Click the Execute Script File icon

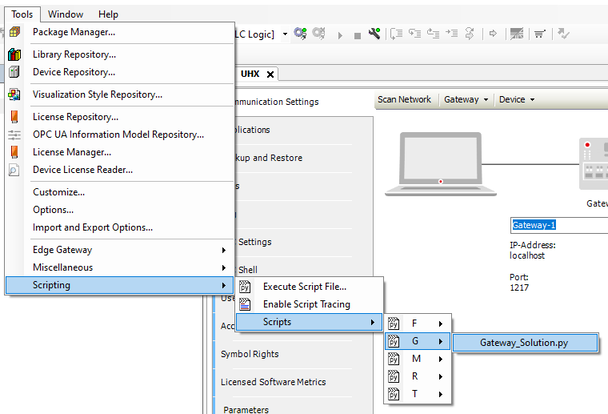[x=245, y=287]
